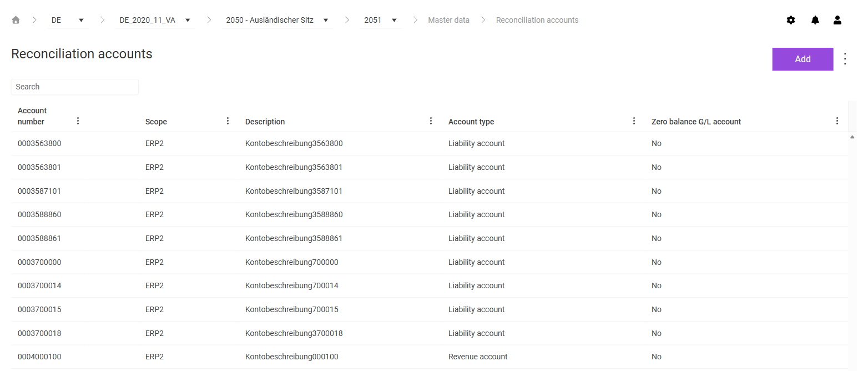Select account number 0003563800

tap(39, 143)
